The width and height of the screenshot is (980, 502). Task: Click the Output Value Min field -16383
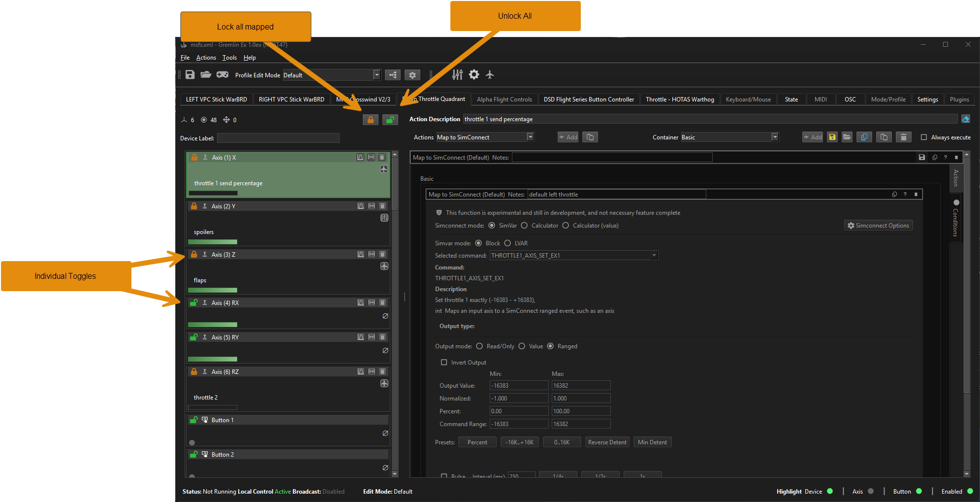[x=519, y=385]
